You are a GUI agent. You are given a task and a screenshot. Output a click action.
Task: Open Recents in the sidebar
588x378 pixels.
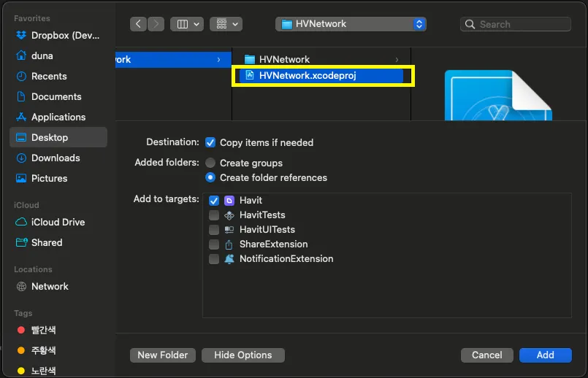tap(58, 77)
